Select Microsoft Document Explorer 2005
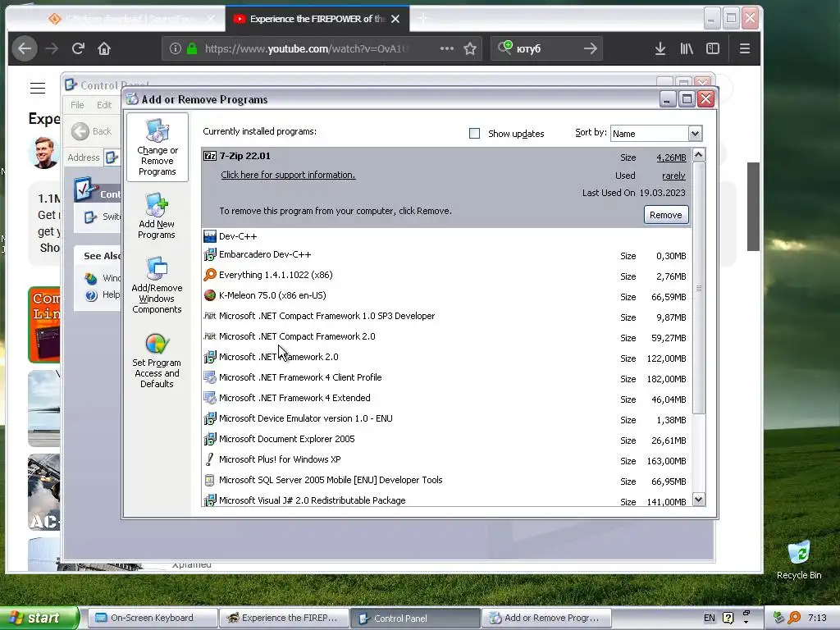Screen dimensions: 840x630 (x=445, y=440)
